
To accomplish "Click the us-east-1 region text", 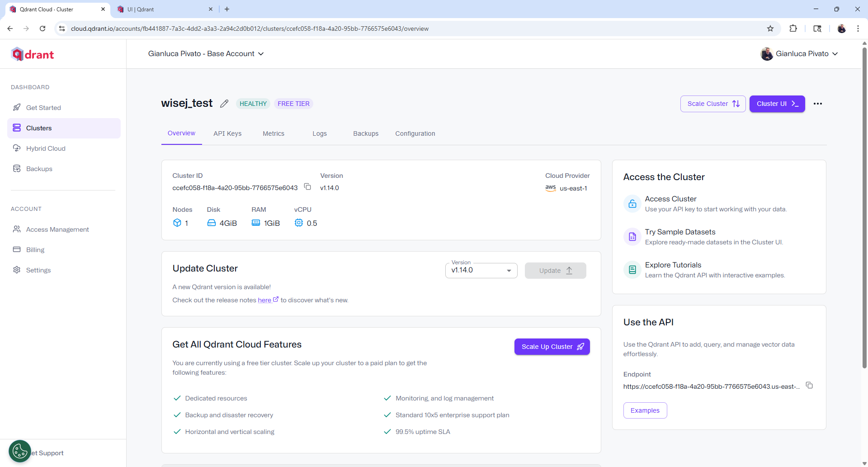I will click(x=573, y=188).
